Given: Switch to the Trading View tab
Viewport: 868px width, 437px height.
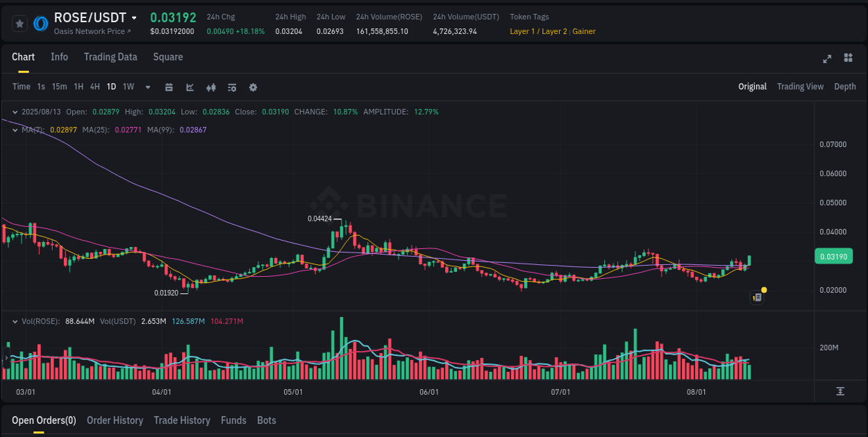Looking at the screenshot, I should 800,87.
